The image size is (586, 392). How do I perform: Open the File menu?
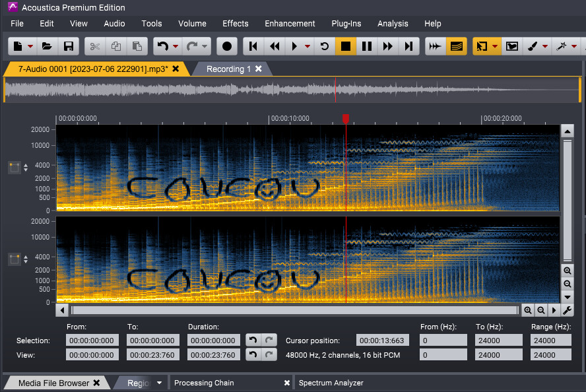tap(17, 24)
